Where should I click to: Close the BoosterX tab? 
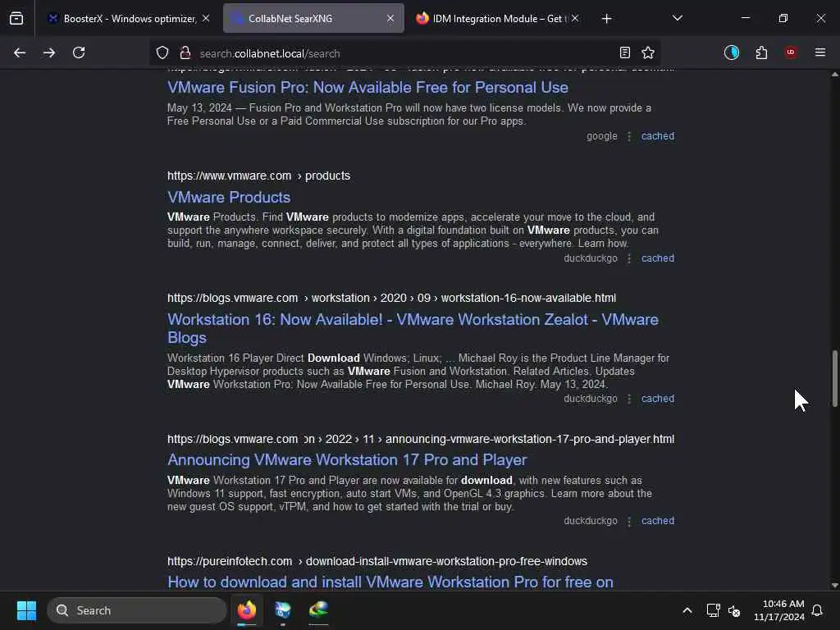click(206, 18)
